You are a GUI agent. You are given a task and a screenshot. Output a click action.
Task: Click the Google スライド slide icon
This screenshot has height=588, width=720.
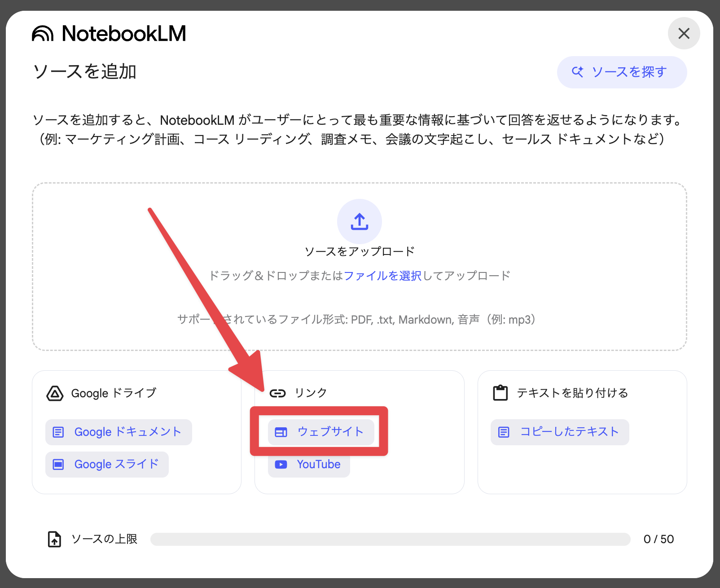click(58, 464)
